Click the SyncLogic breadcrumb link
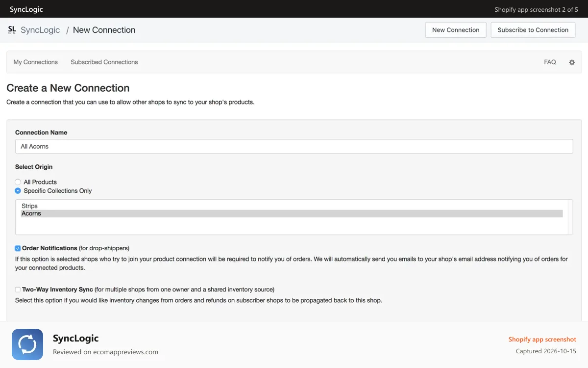 click(40, 30)
